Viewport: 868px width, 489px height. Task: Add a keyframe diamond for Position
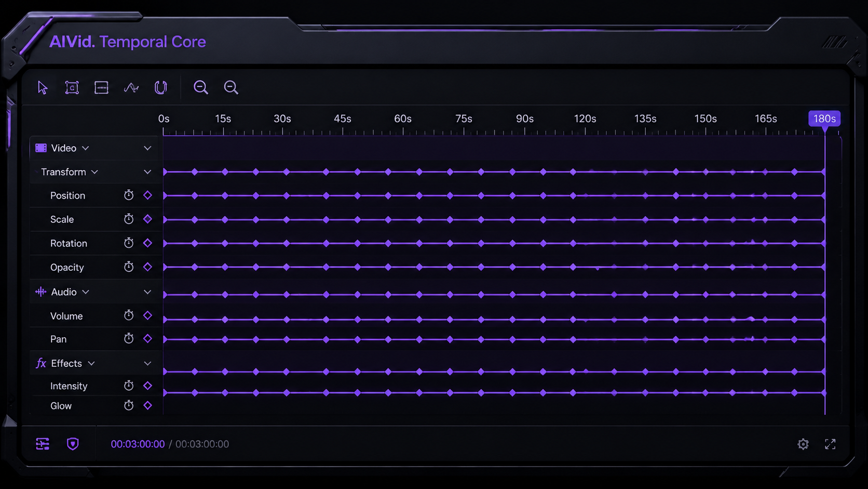click(x=147, y=195)
